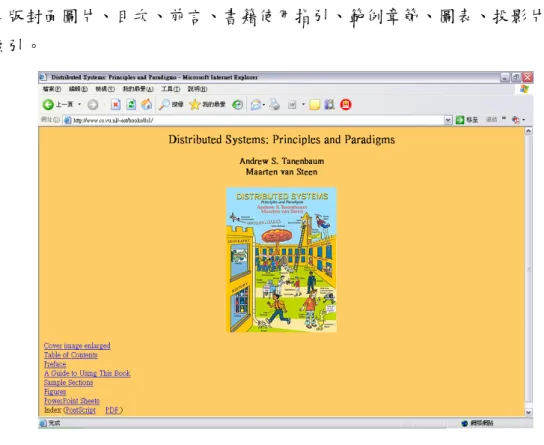The image size is (544, 445).
Task: Restore the Internet Explorer window size
Action: 516,77
